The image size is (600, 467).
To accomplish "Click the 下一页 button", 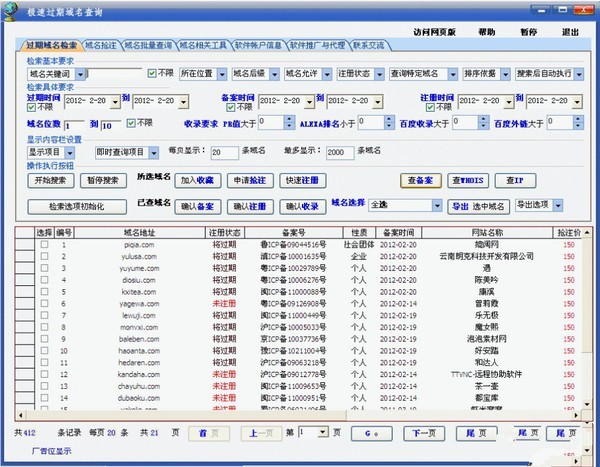I will 424,433.
